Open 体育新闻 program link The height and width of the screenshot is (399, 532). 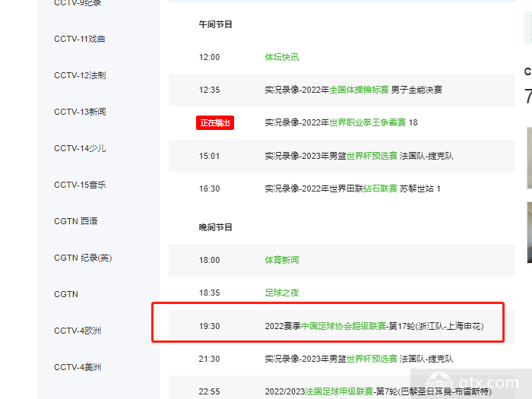point(282,260)
